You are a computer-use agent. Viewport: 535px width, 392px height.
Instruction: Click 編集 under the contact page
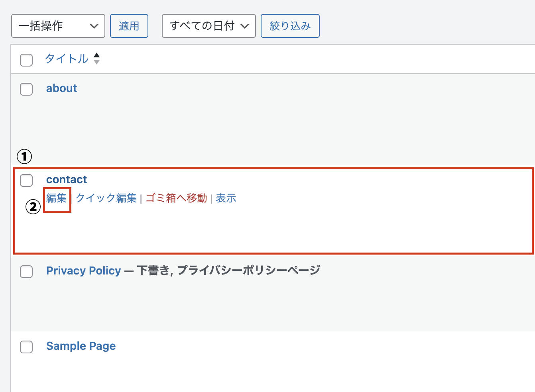(57, 198)
